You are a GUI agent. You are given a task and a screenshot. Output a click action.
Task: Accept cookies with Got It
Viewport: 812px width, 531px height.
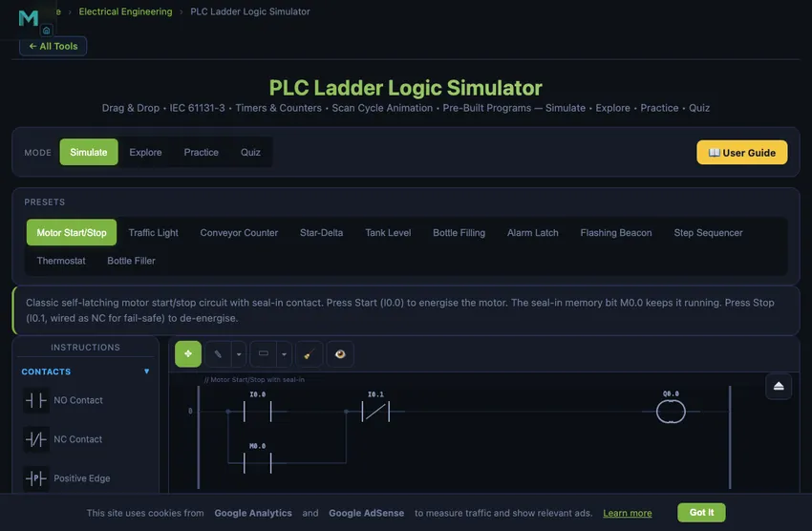click(x=701, y=512)
